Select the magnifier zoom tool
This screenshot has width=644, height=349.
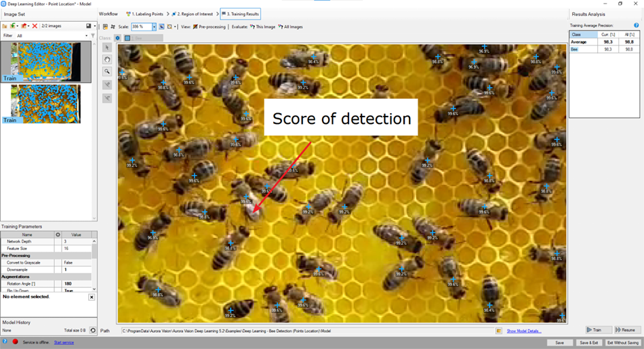pyautogui.click(x=107, y=72)
